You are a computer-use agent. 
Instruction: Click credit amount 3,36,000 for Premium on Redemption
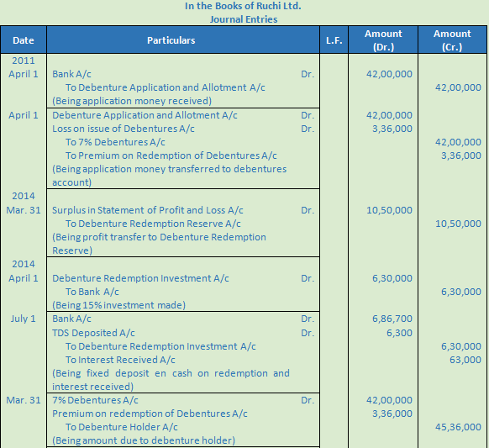click(x=461, y=155)
